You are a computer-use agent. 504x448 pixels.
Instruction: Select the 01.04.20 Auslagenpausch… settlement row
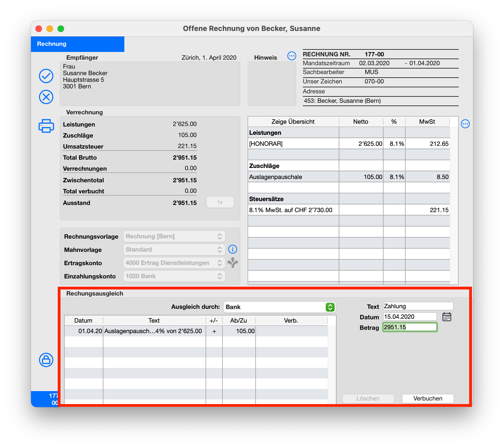point(196,331)
